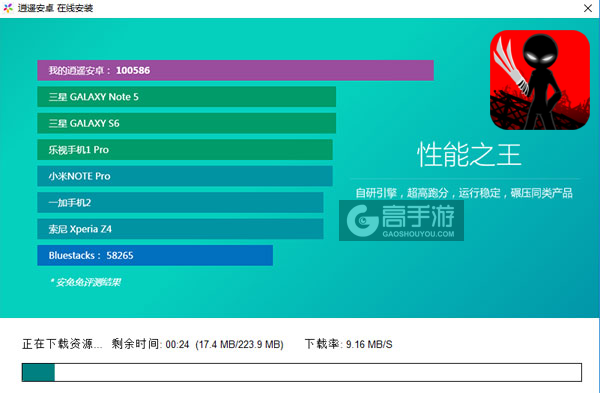The height and width of the screenshot is (393, 600).
Task: Click the Gaoshouyou spiral G logo
Action: [x=362, y=220]
